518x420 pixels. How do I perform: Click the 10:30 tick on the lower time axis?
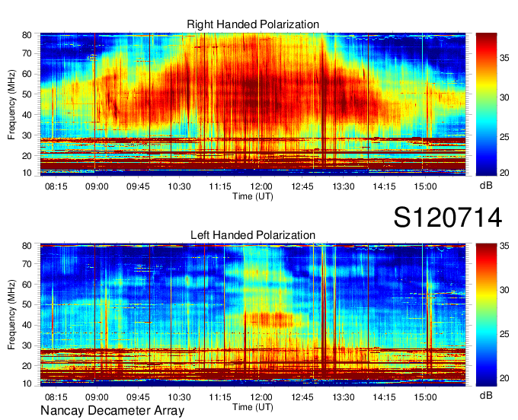(179, 397)
